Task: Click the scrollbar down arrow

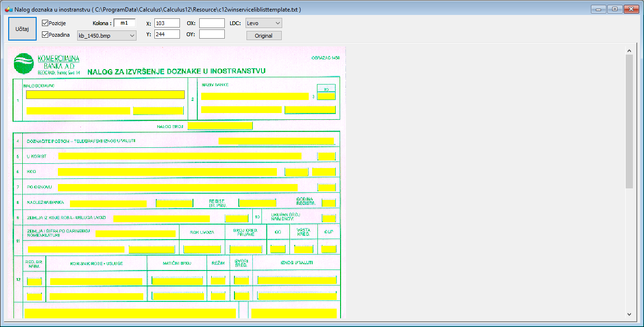Action: pos(629,314)
